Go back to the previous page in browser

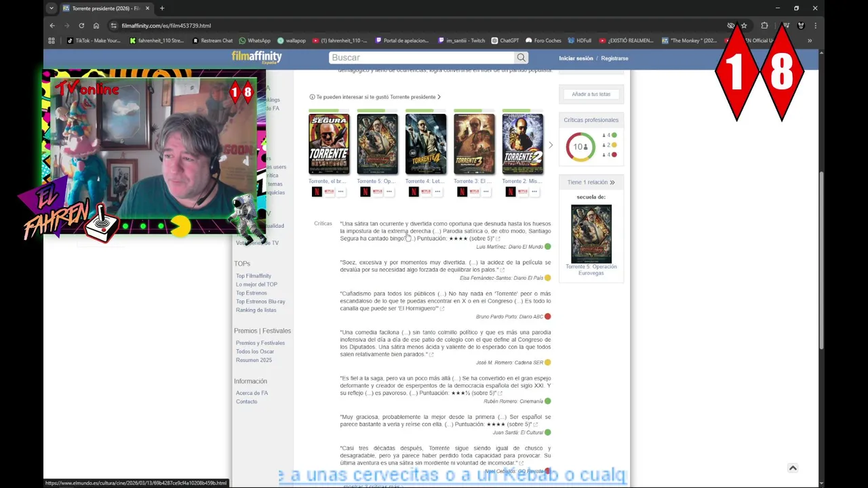[x=52, y=26]
